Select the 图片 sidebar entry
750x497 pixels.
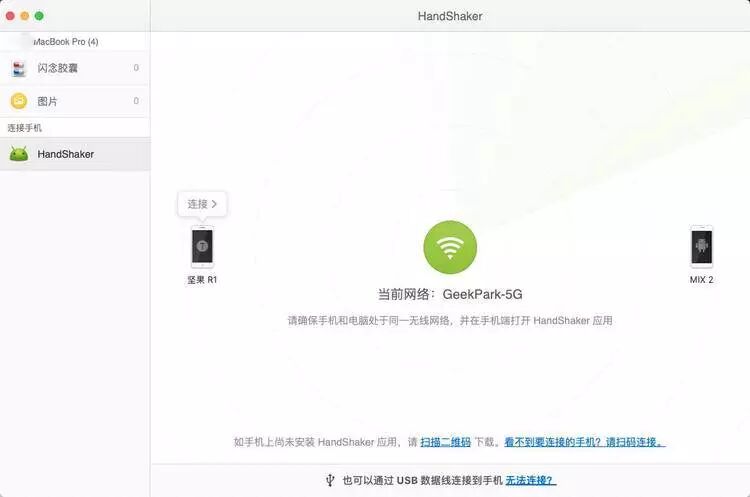pyautogui.click(x=75, y=101)
